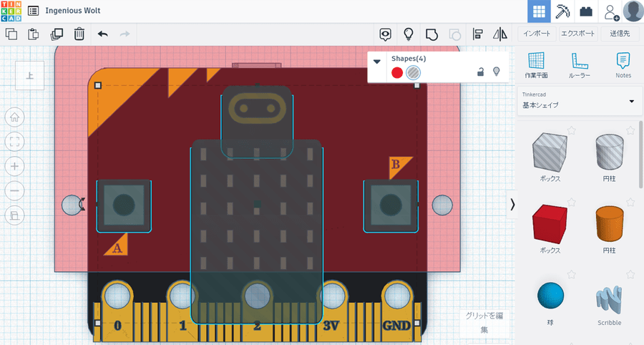Viewport: 644px width, 345px height.
Task: Open the Align tool
Action: (478, 34)
